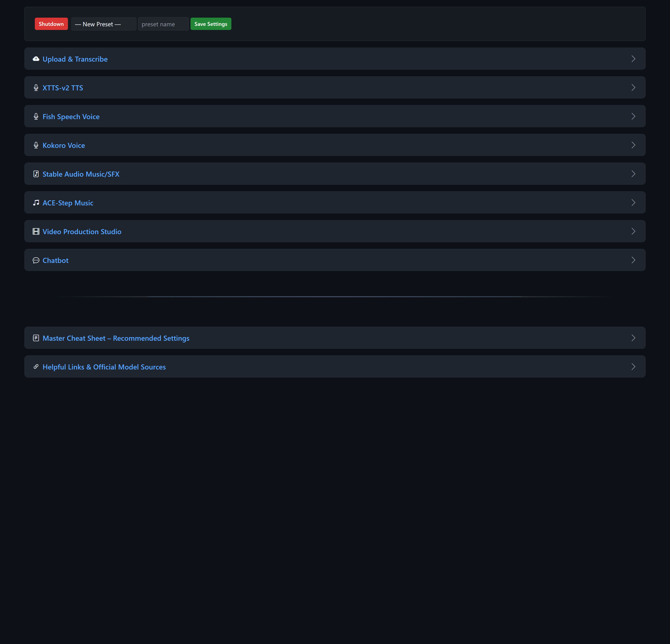Expand Master Cheat Sheet via its chevron

click(x=633, y=338)
